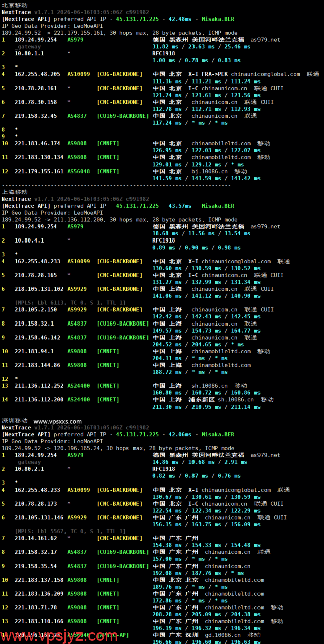Select IP address 210.14.161.62

click(x=36, y=538)
